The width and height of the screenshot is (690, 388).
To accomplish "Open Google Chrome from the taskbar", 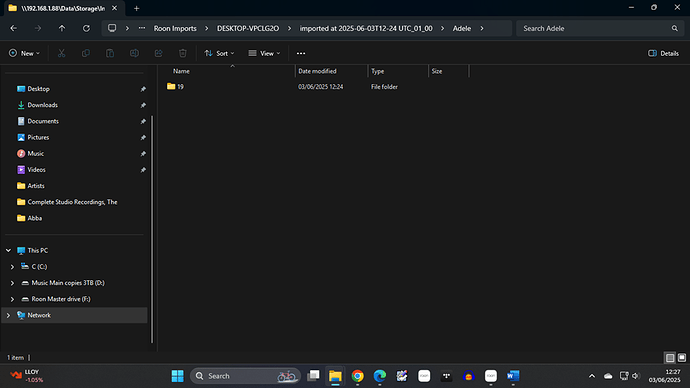I will pyautogui.click(x=358, y=376).
